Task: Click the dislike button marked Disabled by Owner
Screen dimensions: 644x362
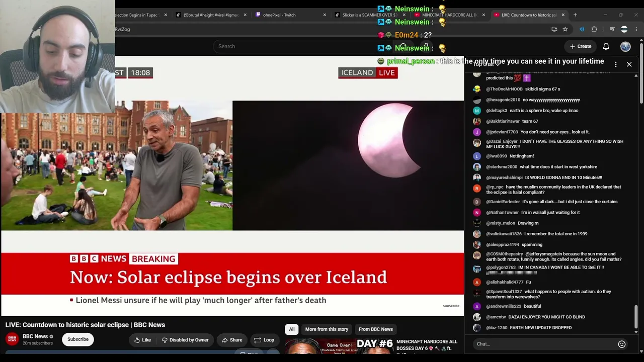Action: (185, 340)
